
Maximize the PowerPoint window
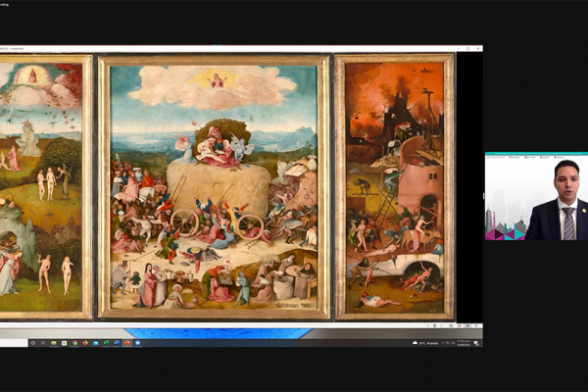click(x=468, y=48)
